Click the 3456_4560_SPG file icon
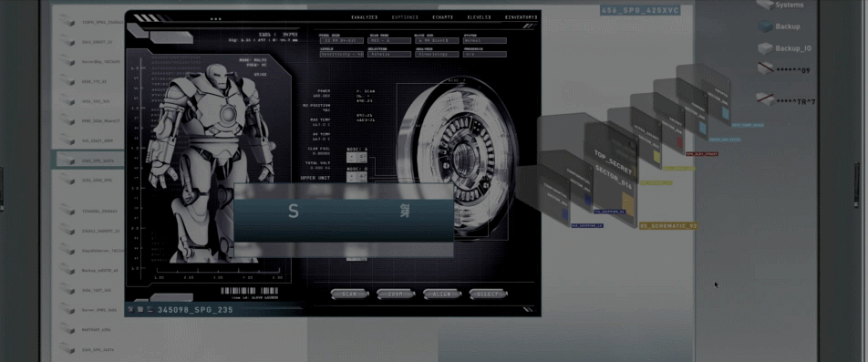Viewport: 868px width, 362px height. (67, 180)
